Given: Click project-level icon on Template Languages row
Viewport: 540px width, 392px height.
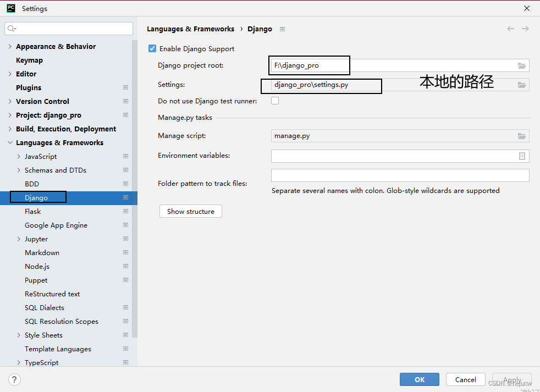Looking at the screenshot, I should pos(126,349).
